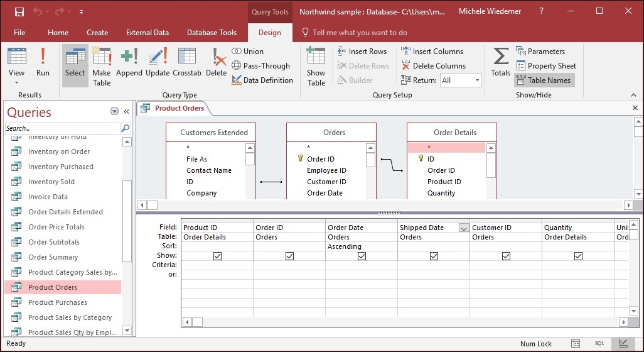Click down arrow of query grid vertical scrollbar
Image resolution: width=644 pixels, height=352 pixels.
(633, 311)
